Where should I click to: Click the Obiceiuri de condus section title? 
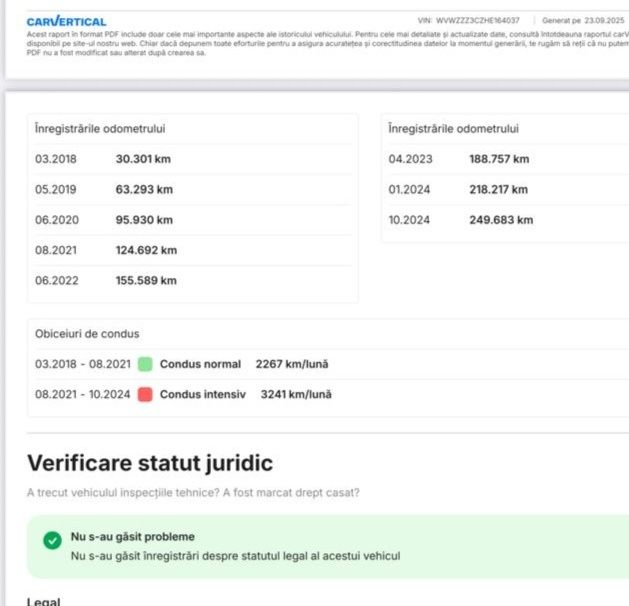coord(87,333)
